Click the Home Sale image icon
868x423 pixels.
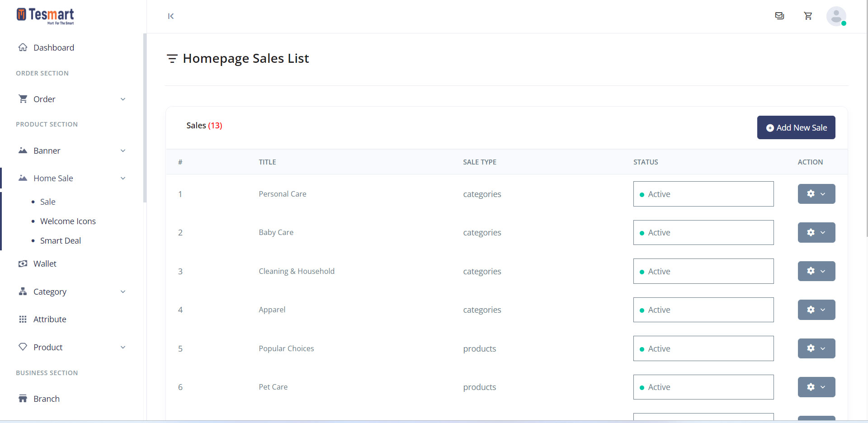pyautogui.click(x=23, y=178)
